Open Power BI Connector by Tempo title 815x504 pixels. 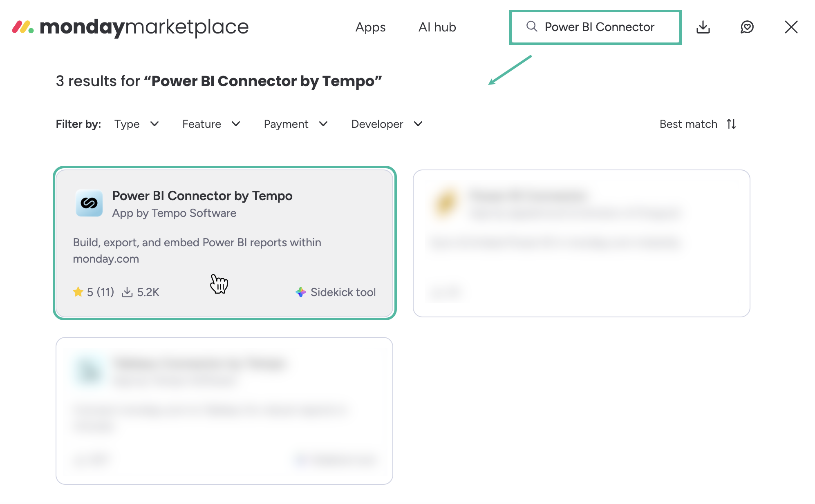click(x=202, y=196)
